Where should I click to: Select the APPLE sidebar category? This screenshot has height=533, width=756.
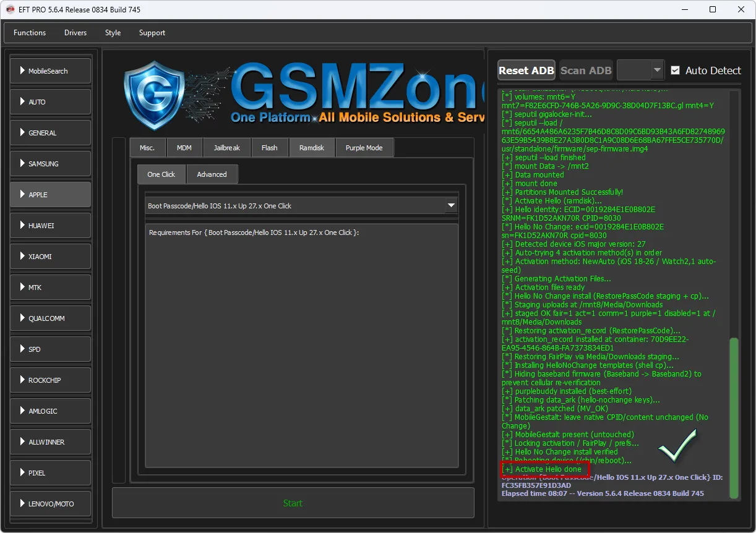click(x=51, y=195)
